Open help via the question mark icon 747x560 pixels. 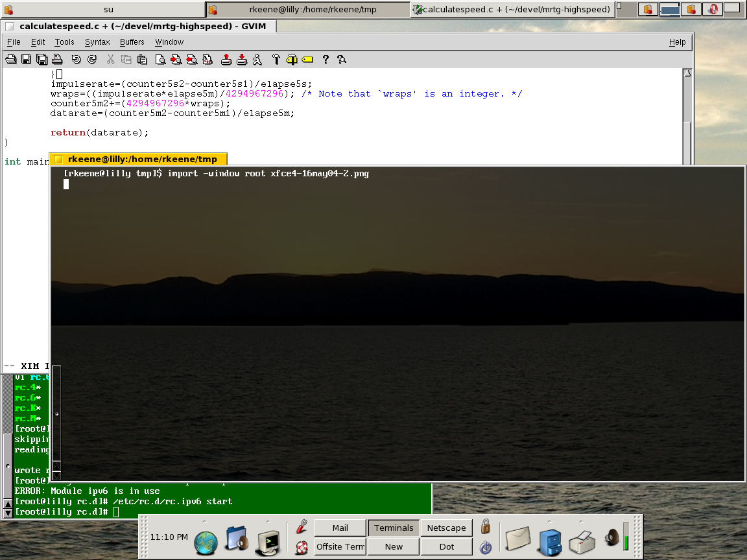[x=326, y=60]
